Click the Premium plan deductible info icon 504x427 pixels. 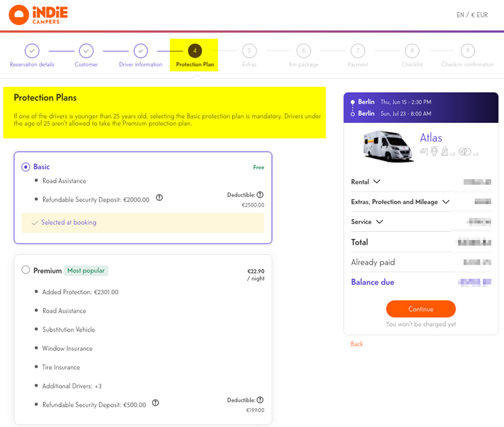click(260, 400)
